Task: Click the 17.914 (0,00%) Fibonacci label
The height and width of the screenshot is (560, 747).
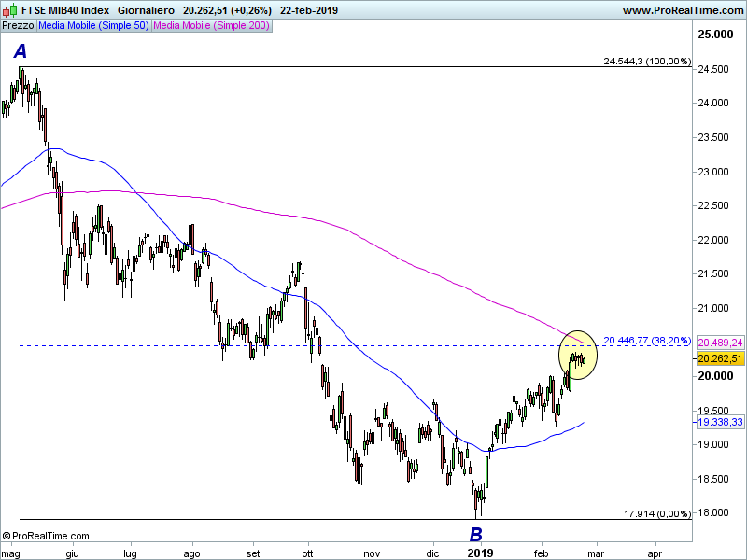Action: pos(657,514)
